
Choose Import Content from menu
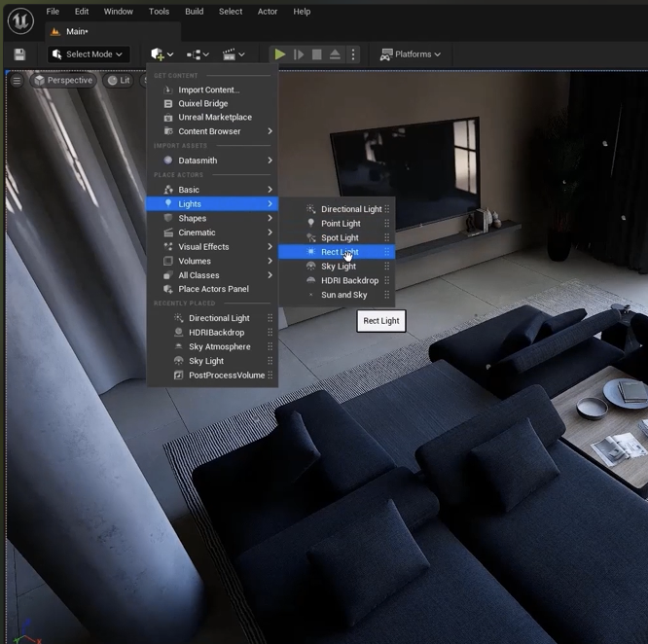click(x=212, y=89)
